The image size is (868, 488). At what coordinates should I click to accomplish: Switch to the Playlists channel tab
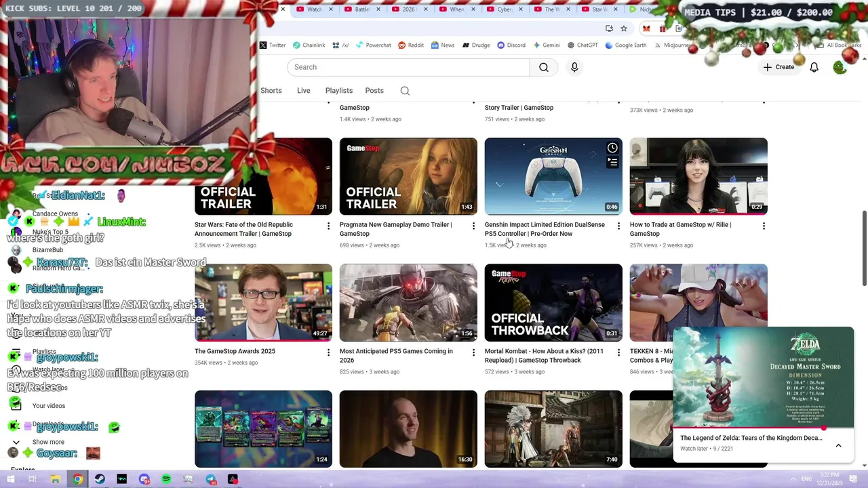pos(338,91)
